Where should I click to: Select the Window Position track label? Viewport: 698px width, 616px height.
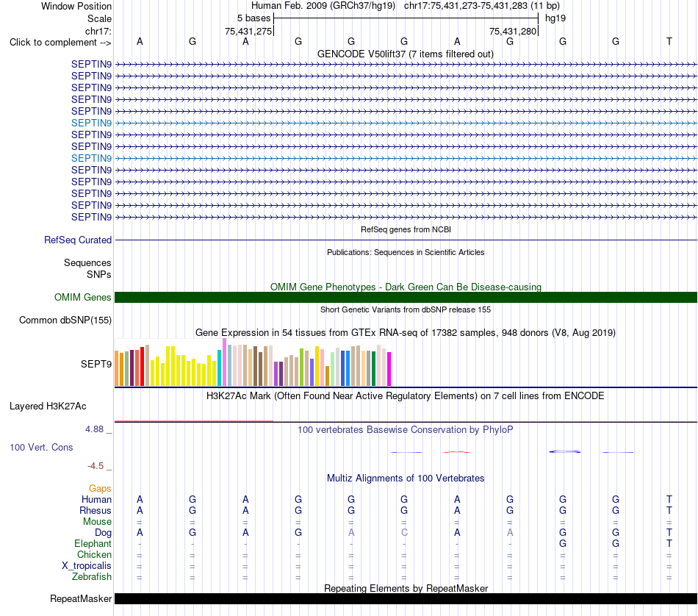tap(76, 6)
